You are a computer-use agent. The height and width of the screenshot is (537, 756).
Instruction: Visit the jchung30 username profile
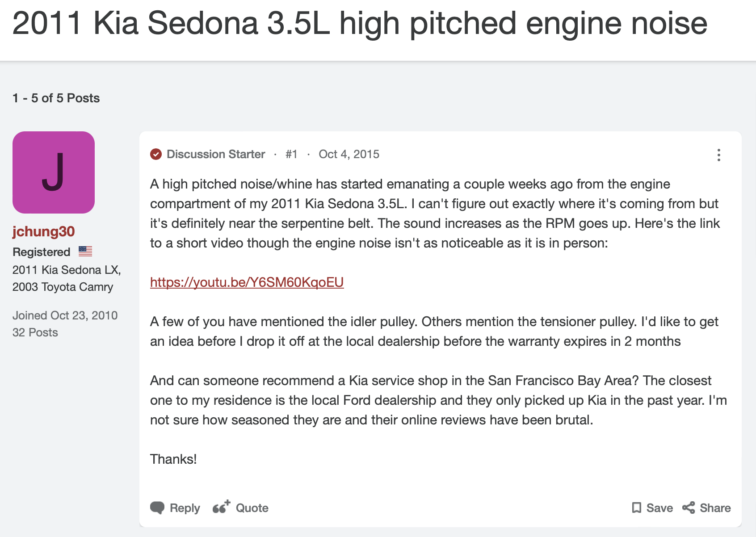pyautogui.click(x=43, y=231)
